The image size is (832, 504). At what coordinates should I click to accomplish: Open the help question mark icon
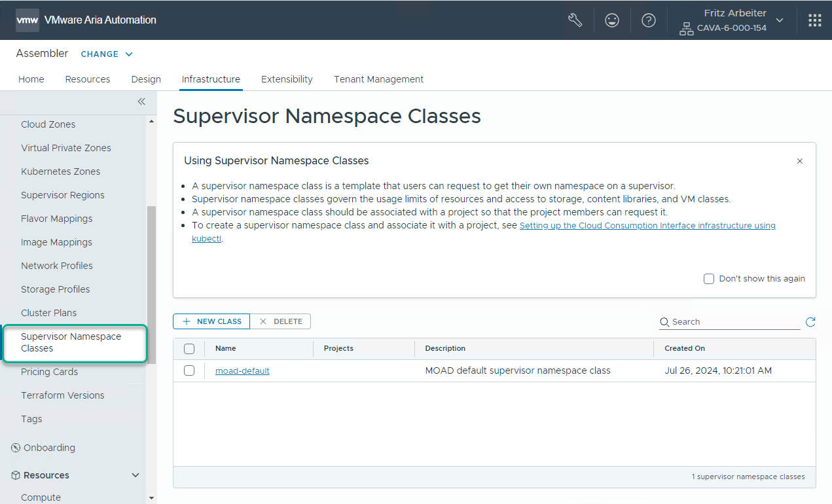649,20
